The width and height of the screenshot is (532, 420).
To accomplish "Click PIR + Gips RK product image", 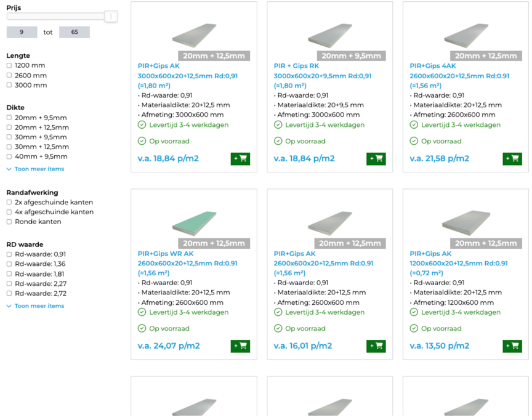I will tap(330, 35).
